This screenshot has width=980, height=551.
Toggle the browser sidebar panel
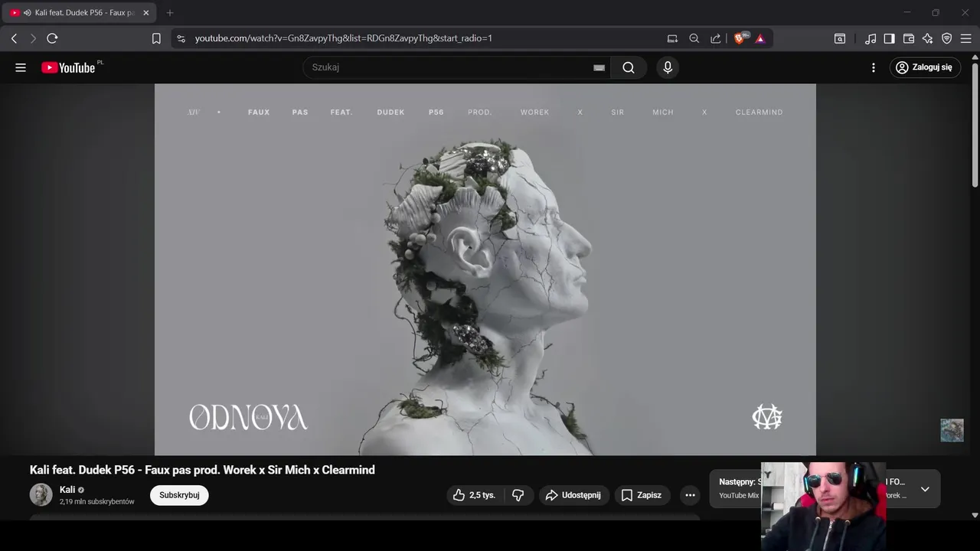889,38
